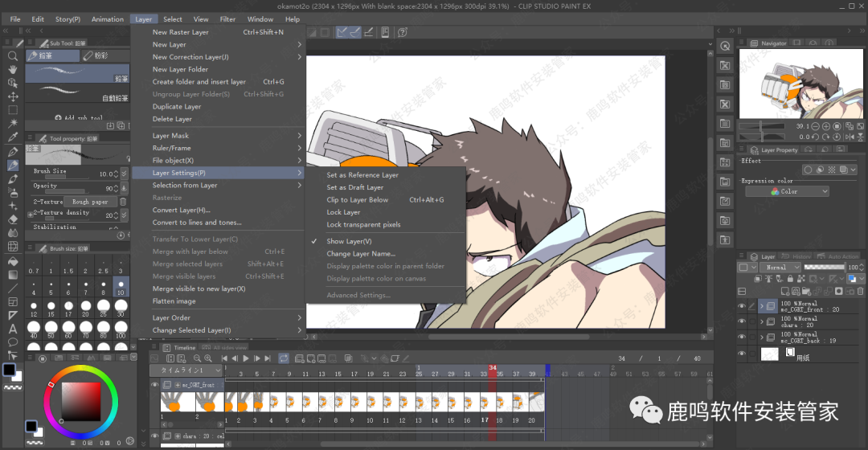Open the Expression color dropdown

pos(787,192)
